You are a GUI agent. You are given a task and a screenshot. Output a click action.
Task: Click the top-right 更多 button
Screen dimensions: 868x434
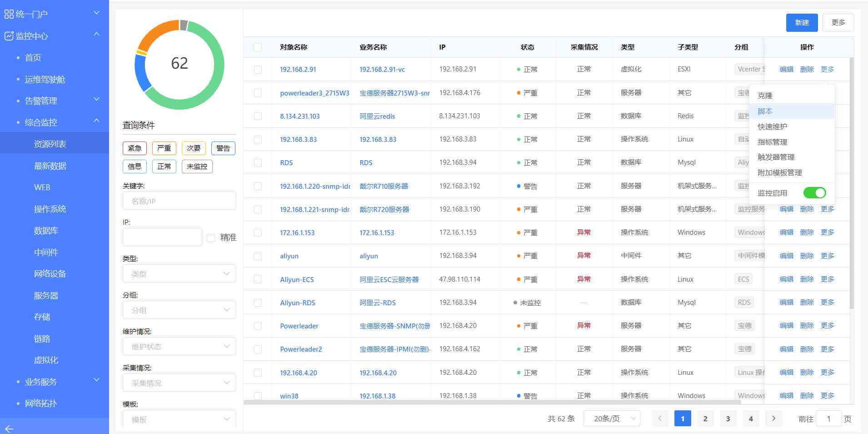coord(838,23)
